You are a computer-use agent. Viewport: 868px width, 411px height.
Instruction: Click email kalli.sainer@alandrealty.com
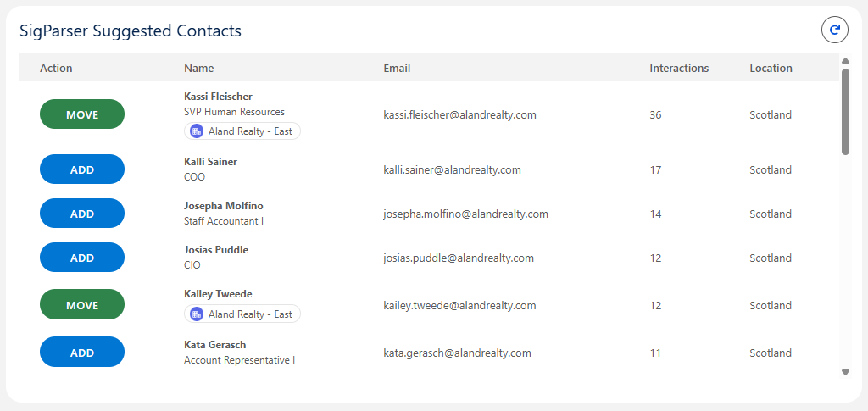[453, 169]
